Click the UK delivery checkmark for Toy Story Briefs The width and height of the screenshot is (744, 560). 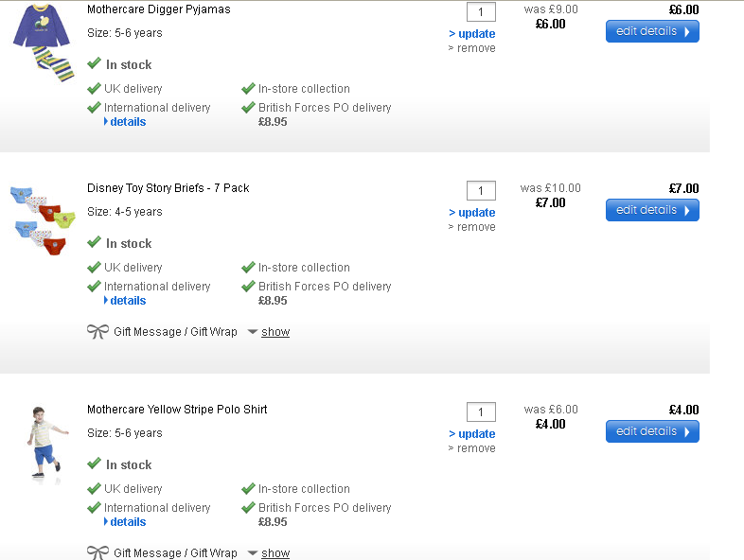pos(94,267)
